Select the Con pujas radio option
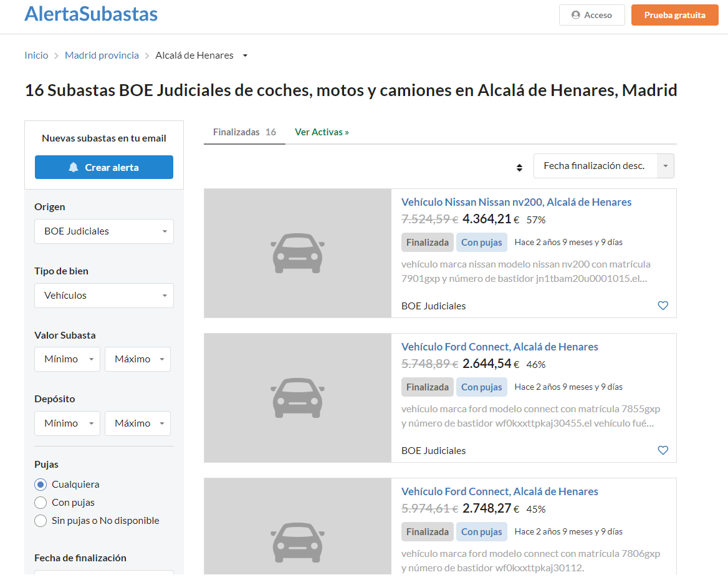The height and width of the screenshot is (580, 728). 41,503
